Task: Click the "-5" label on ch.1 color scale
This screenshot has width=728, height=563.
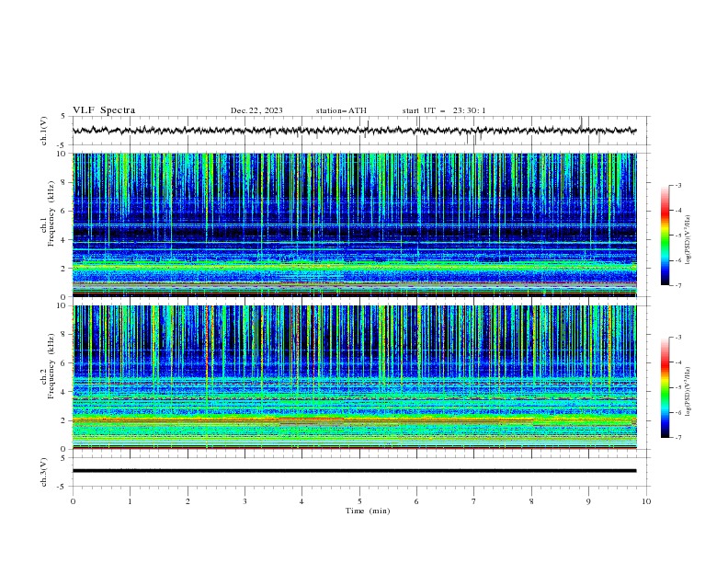Action: [x=677, y=236]
